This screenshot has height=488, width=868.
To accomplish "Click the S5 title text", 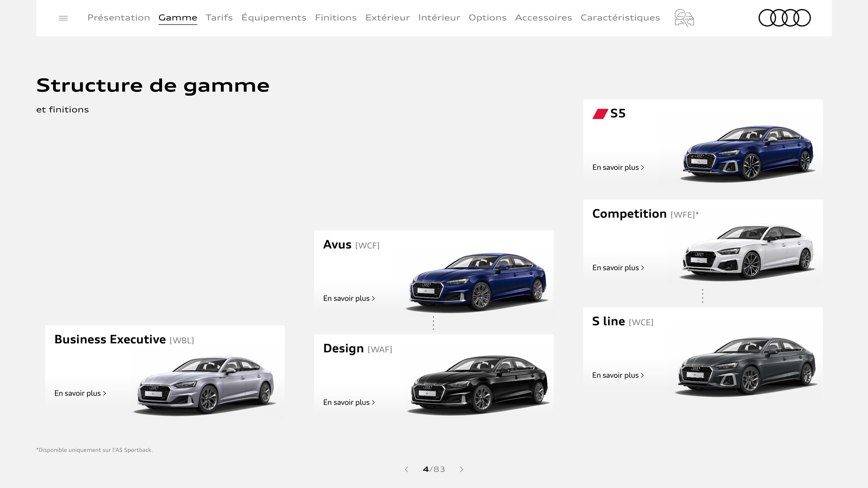I will click(618, 113).
